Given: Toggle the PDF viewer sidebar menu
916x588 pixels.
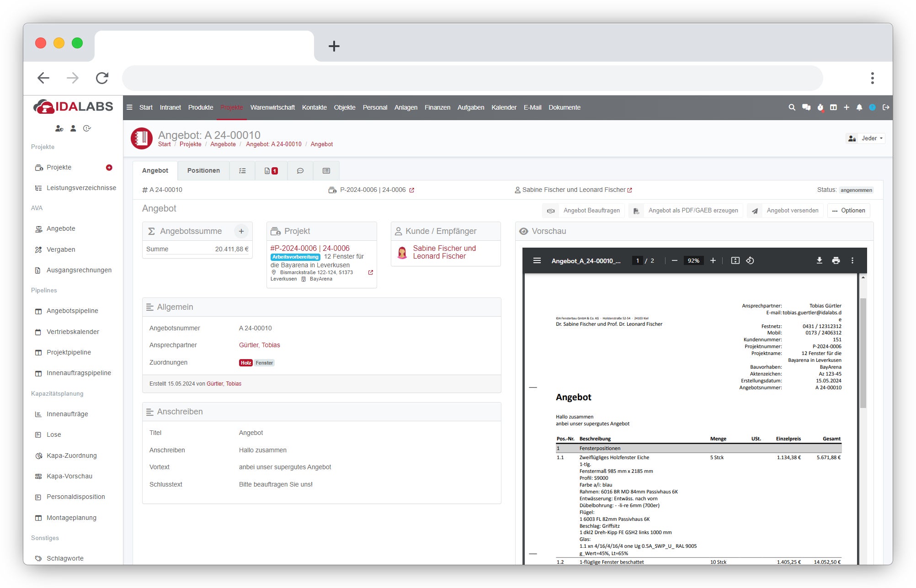Looking at the screenshot, I should (537, 260).
